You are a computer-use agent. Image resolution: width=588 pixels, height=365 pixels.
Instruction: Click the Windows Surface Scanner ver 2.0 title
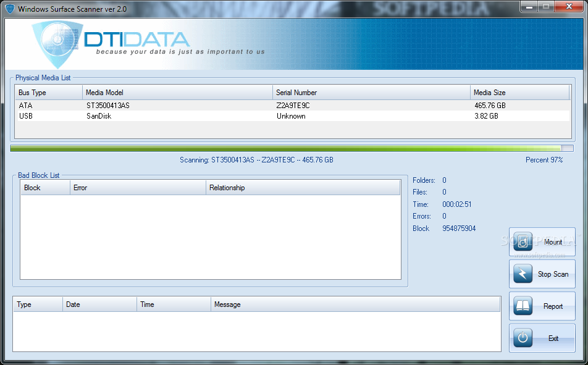(72, 9)
